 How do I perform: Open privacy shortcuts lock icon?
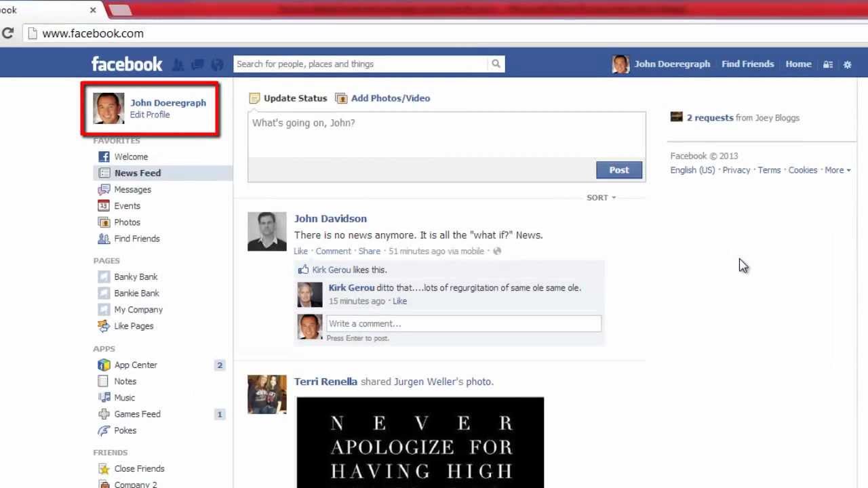828,64
